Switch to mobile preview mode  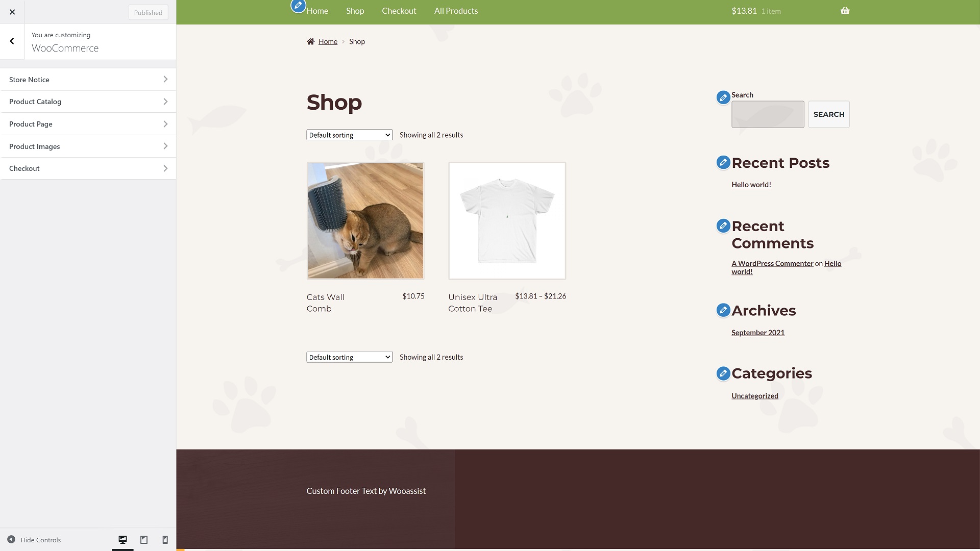pos(164,540)
